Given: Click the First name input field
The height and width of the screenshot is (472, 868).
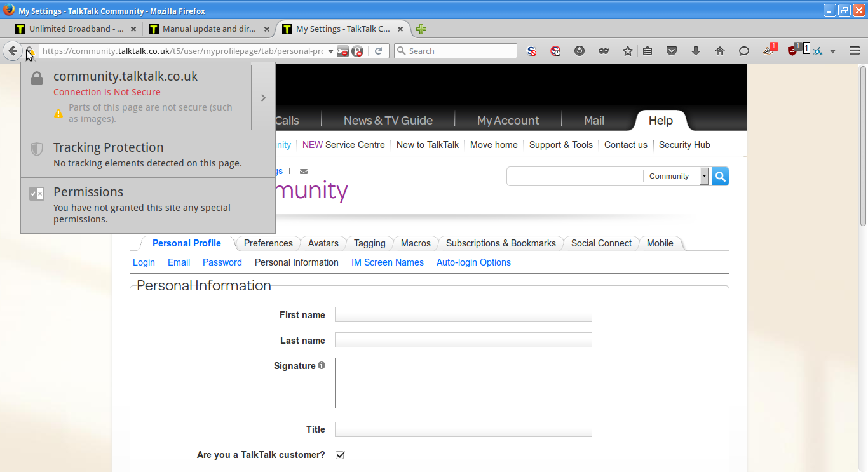Looking at the screenshot, I should tap(463, 314).
